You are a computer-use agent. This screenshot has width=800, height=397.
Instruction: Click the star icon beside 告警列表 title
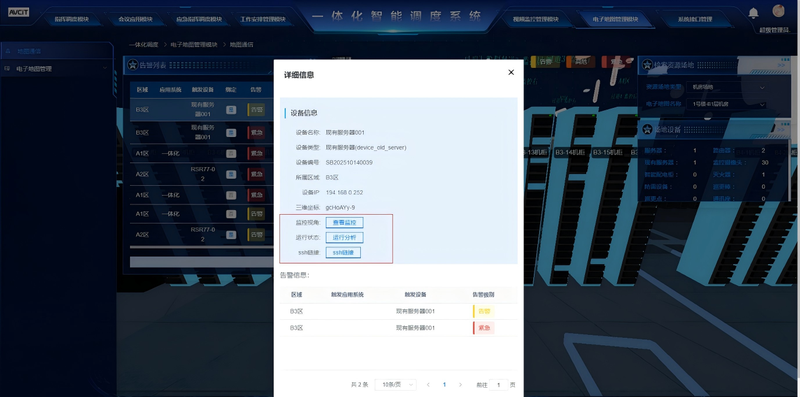click(x=133, y=65)
